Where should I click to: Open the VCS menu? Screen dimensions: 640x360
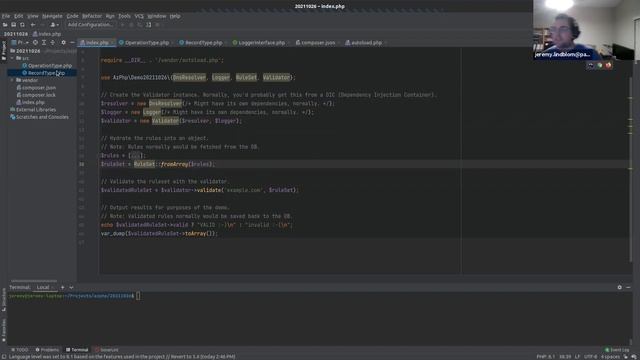coord(139,16)
